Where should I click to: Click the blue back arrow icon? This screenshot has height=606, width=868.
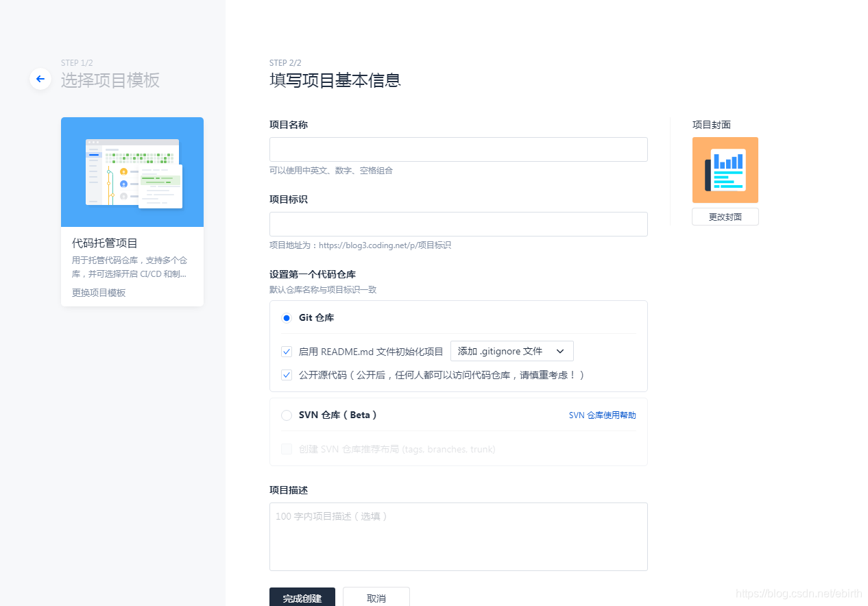[x=40, y=79]
